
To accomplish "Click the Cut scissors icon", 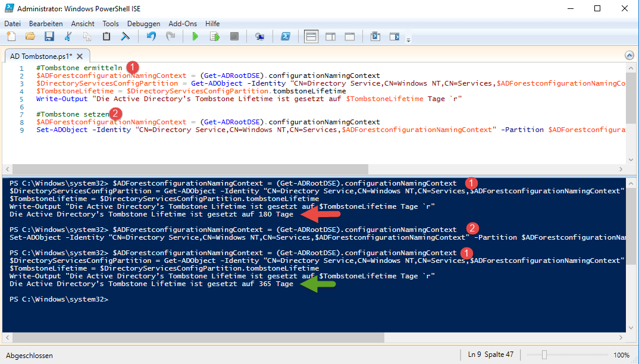I will pyautogui.click(x=68, y=37).
